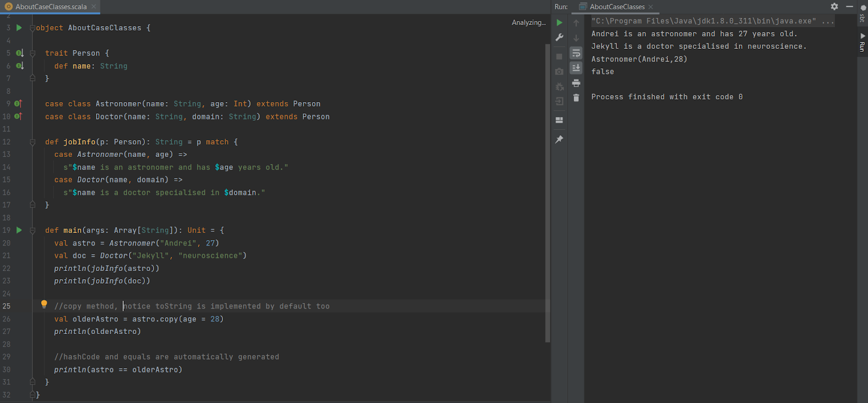
Task: Click run gutter icon beside object AboutCaseClasses
Action: click(19, 28)
